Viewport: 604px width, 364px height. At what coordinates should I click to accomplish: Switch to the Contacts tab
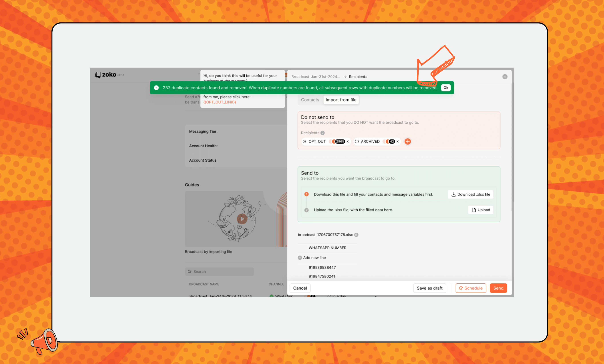coord(310,100)
